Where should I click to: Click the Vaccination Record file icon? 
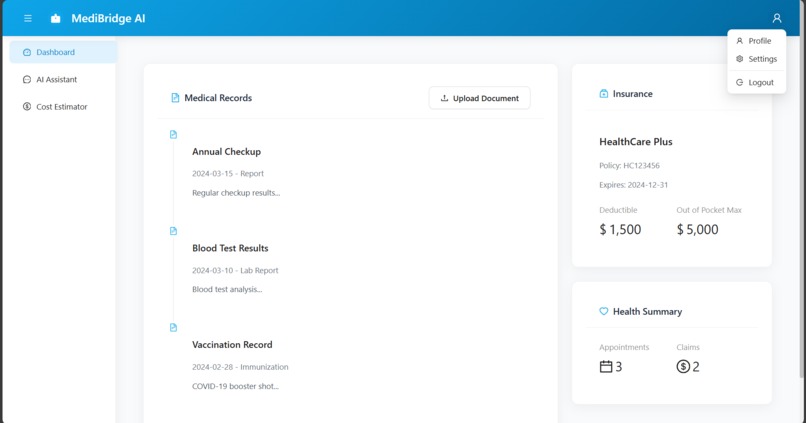(173, 328)
